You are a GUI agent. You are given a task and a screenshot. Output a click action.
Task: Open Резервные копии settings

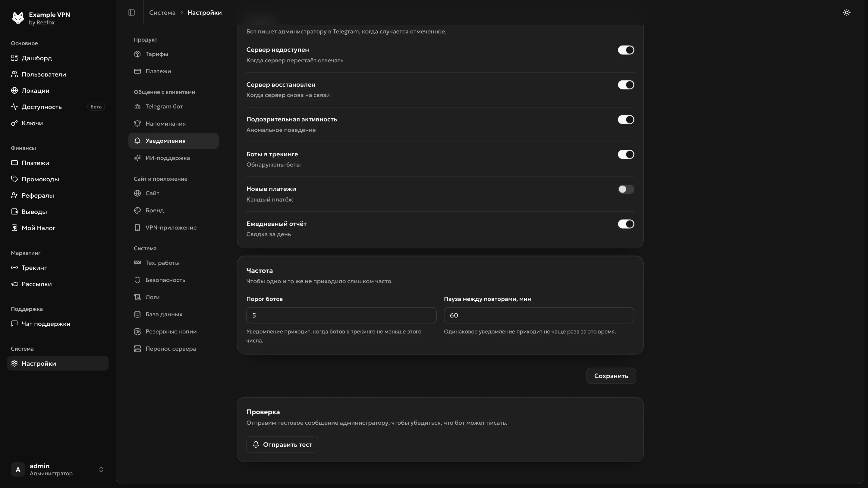[174, 331]
